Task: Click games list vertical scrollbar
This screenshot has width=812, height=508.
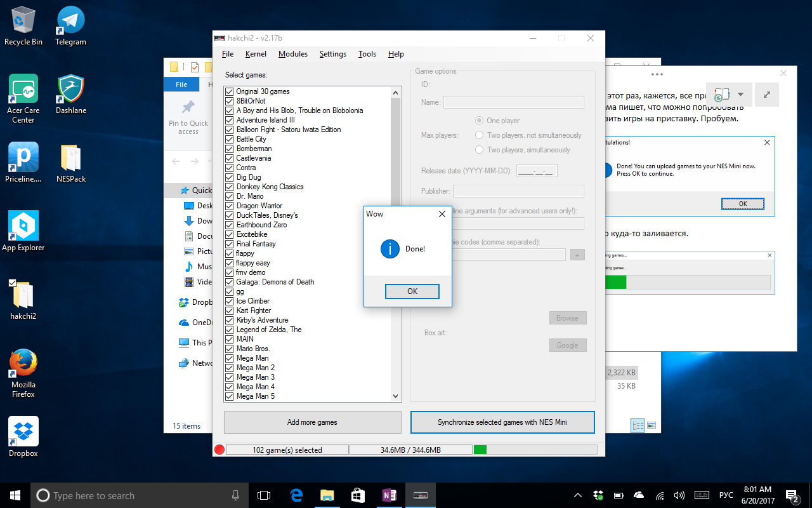Action: [396, 244]
